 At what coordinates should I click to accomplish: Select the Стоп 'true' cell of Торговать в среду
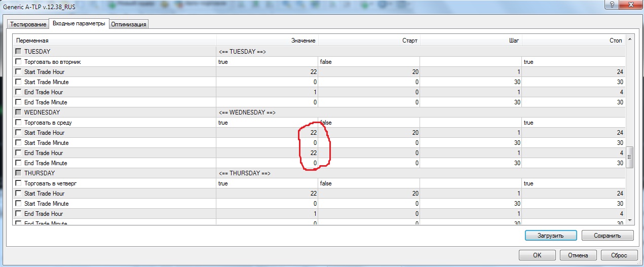(574, 123)
